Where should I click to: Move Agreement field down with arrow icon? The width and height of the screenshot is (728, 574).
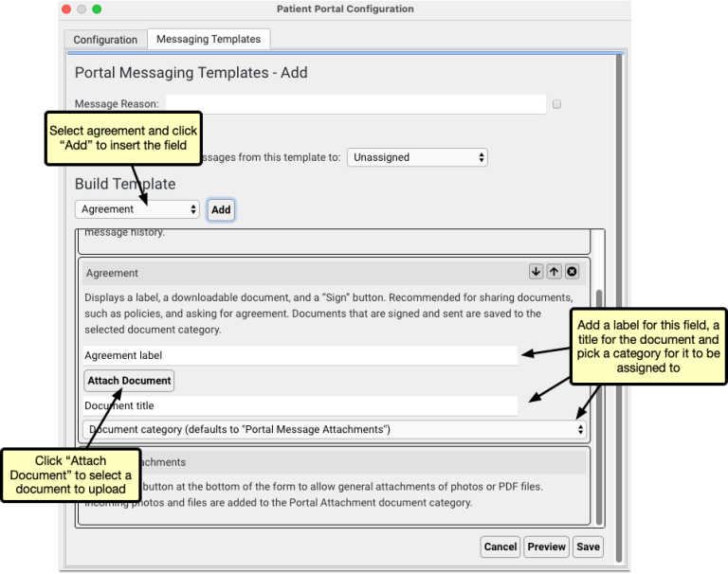pyautogui.click(x=537, y=272)
